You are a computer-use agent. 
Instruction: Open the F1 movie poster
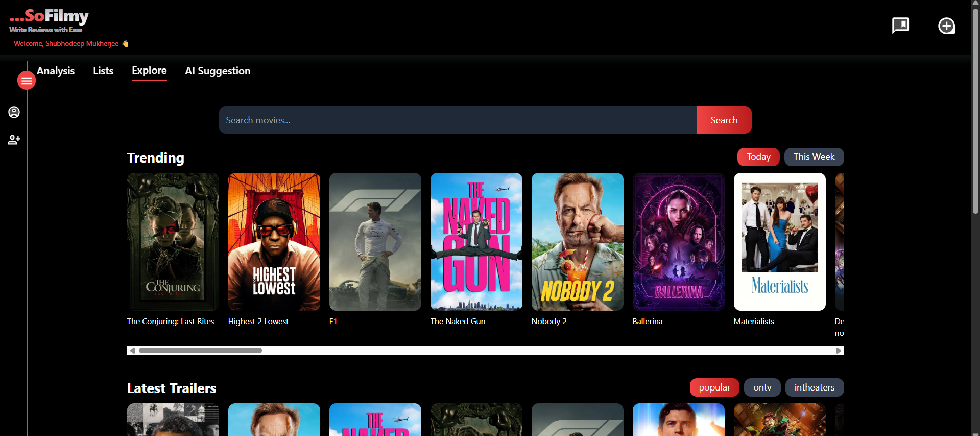click(x=375, y=242)
